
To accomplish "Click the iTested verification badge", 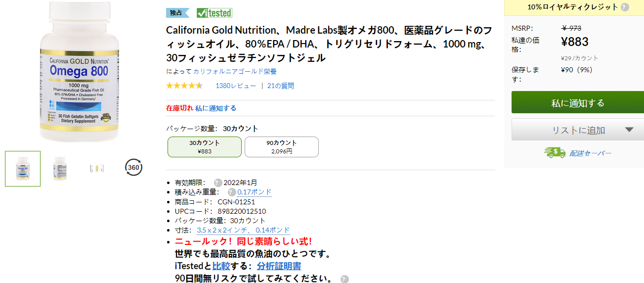I will pyautogui.click(x=214, y=13).
